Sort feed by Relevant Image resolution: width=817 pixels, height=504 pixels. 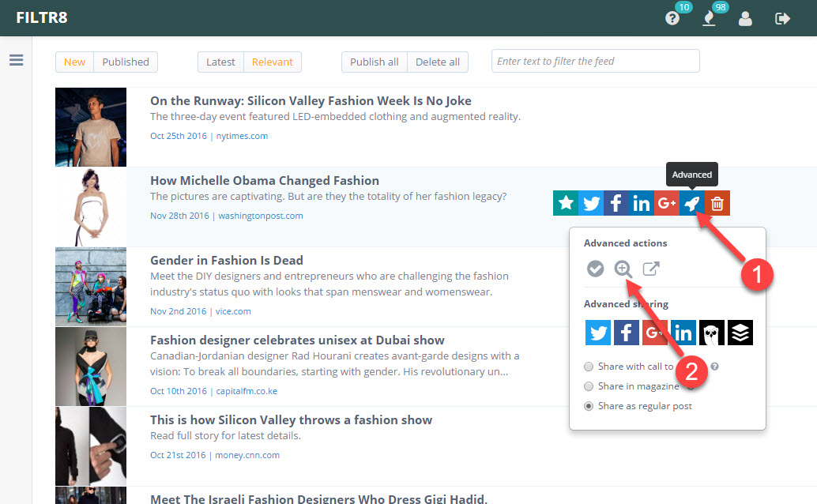coord(272,62)
